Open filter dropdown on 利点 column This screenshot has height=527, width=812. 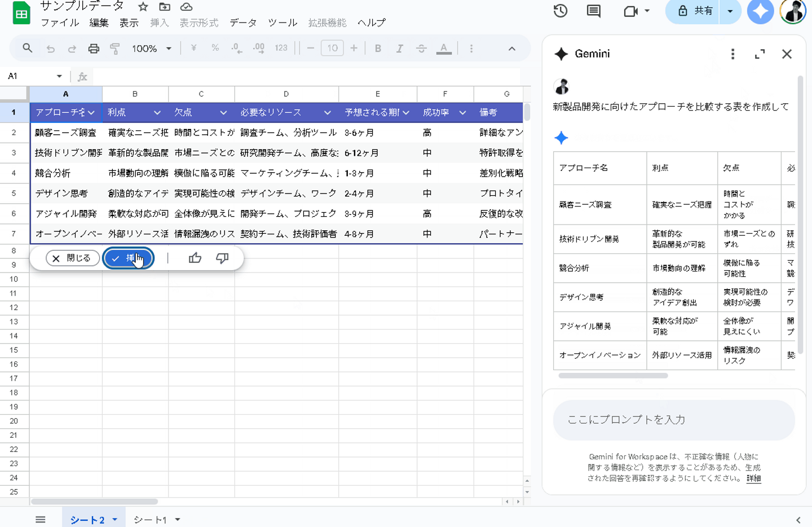click(x=157, y=113)
